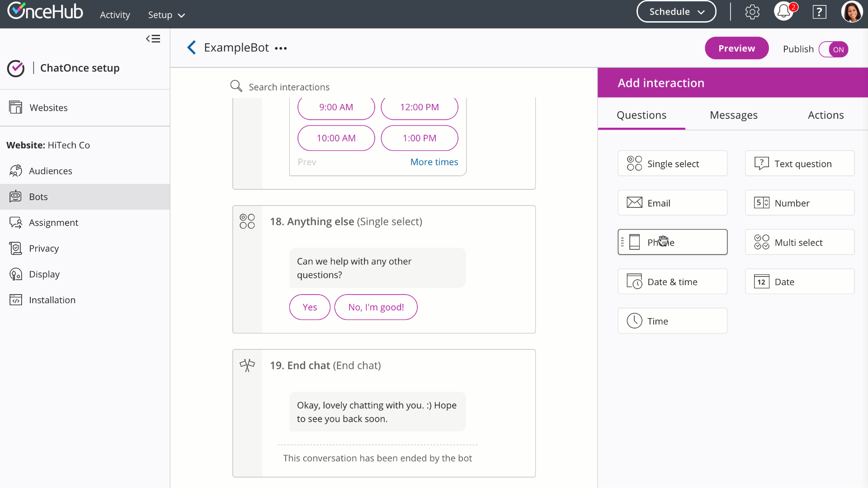Open Audiences in the sidebar
This screenshot has width=868, height=488.
pos(50,171)
